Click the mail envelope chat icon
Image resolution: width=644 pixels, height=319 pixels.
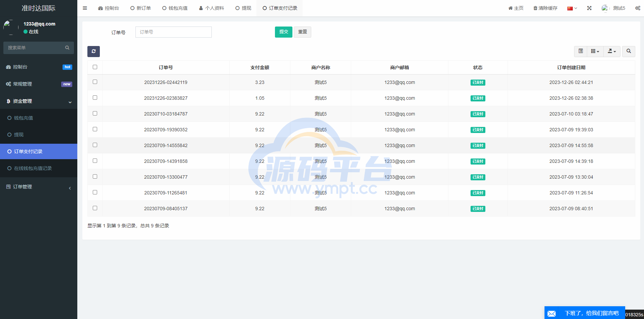coord(552,314)
